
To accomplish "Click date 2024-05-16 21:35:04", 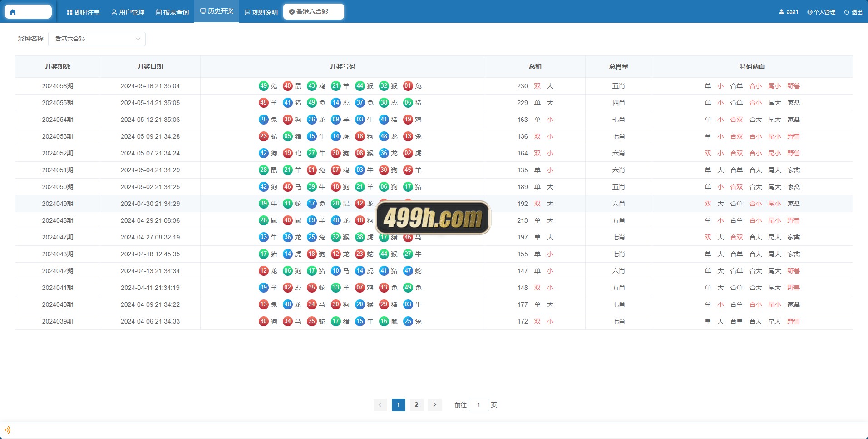I will (x=150, y=86).
